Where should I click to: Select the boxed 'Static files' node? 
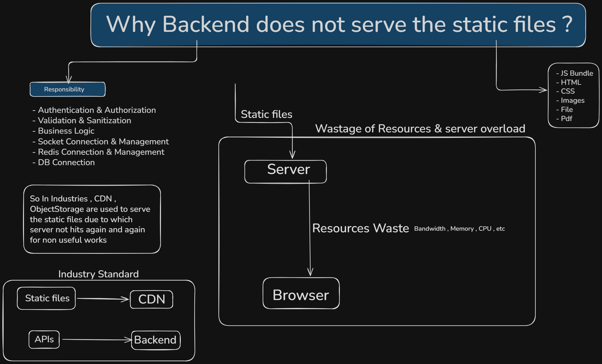[46, 298]
